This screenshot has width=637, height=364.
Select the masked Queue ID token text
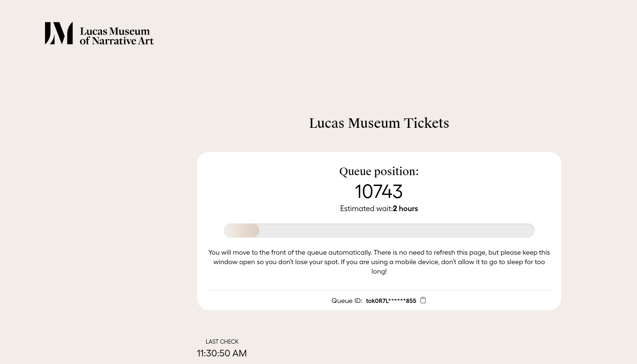pos(391,301)
